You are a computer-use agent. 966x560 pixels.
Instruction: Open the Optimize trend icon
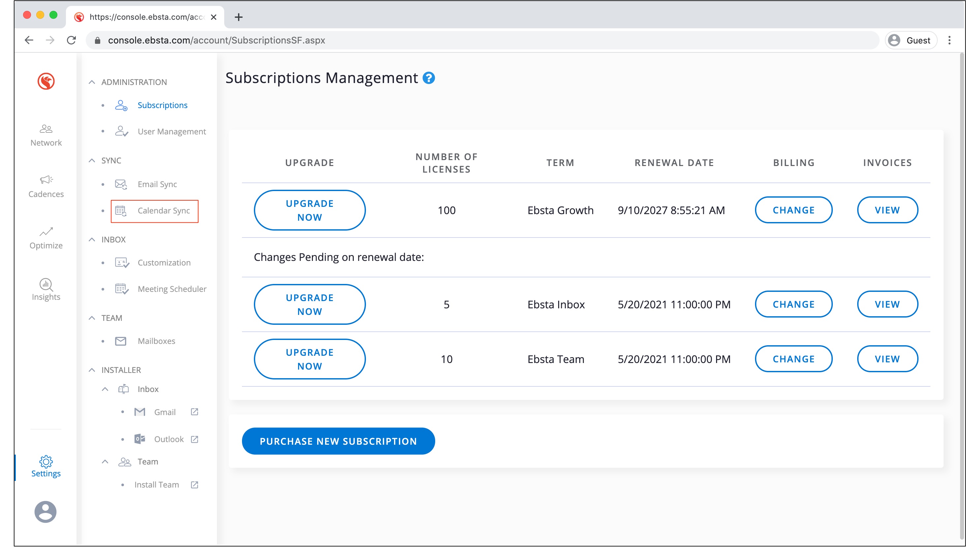(46, 232)
